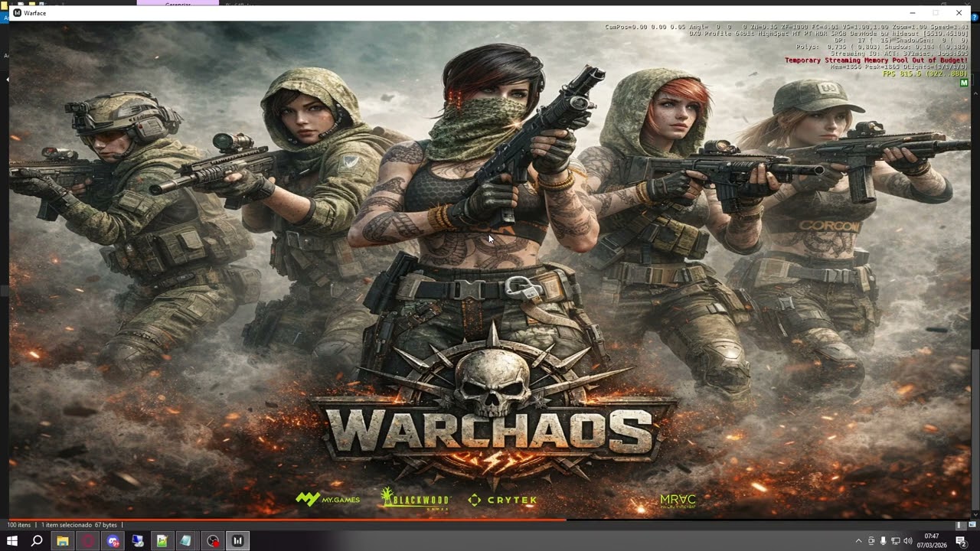Click the green FPS counter text
Image resolution: width=980 pixels, height=551 pixels.
(x=925, y=73)
